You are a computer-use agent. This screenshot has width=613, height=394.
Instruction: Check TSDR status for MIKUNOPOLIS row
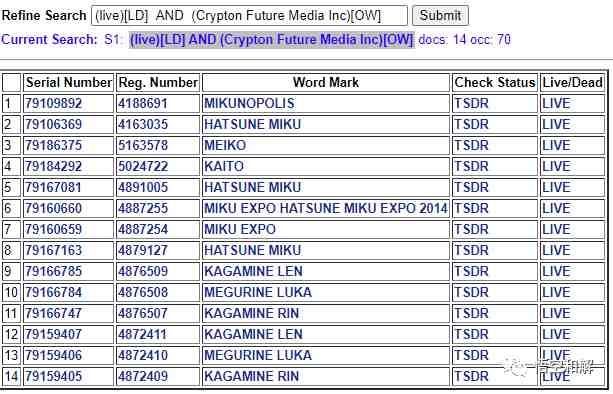pos(471,104)
